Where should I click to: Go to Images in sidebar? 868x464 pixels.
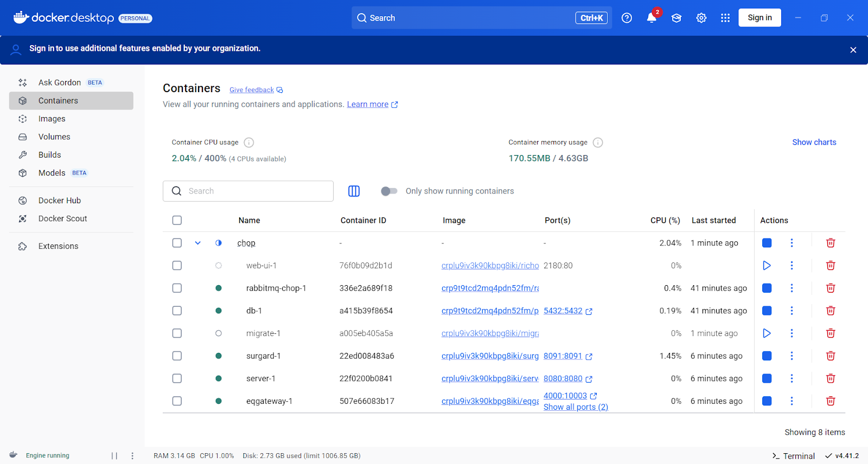71,119
